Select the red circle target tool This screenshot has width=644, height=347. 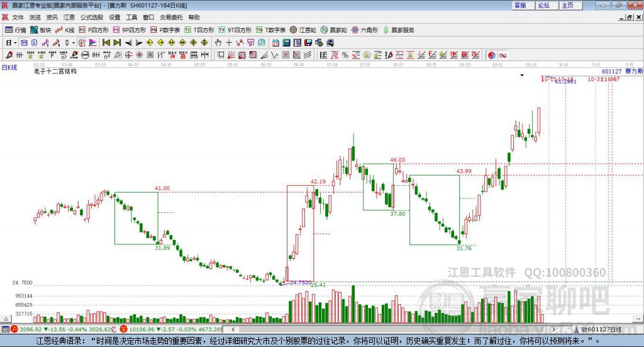point(128,55)
